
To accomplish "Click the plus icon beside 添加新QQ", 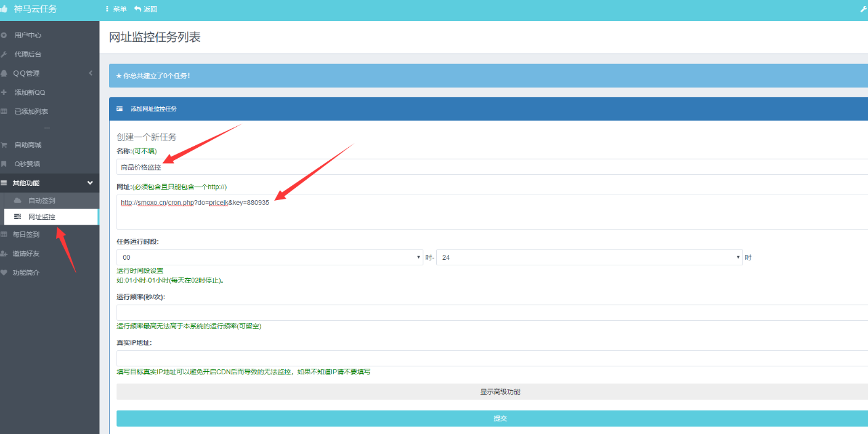I will tap(4, 92).
